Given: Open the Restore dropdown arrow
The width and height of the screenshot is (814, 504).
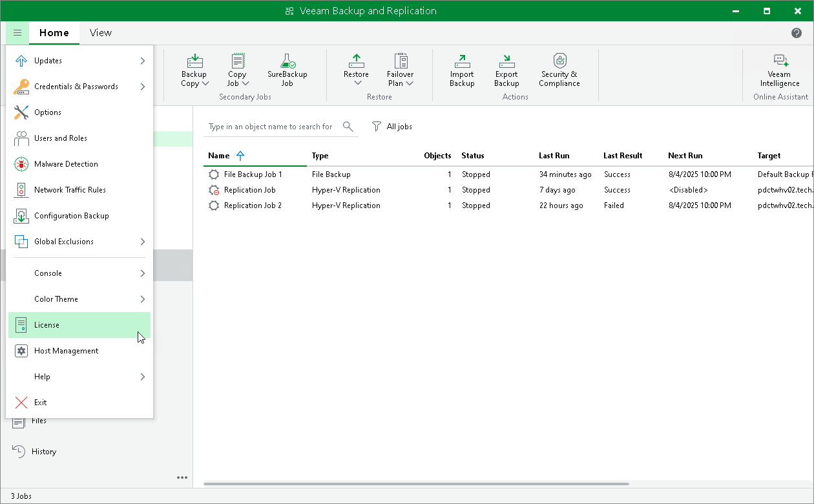Looking at the screenshot, I should [357, 83].
